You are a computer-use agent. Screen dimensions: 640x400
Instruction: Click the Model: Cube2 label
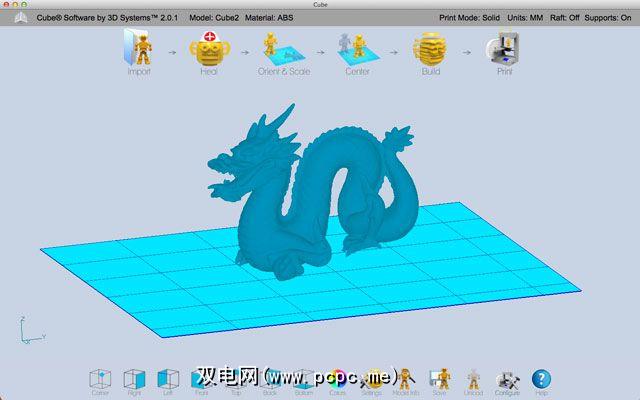pos(214,18)
